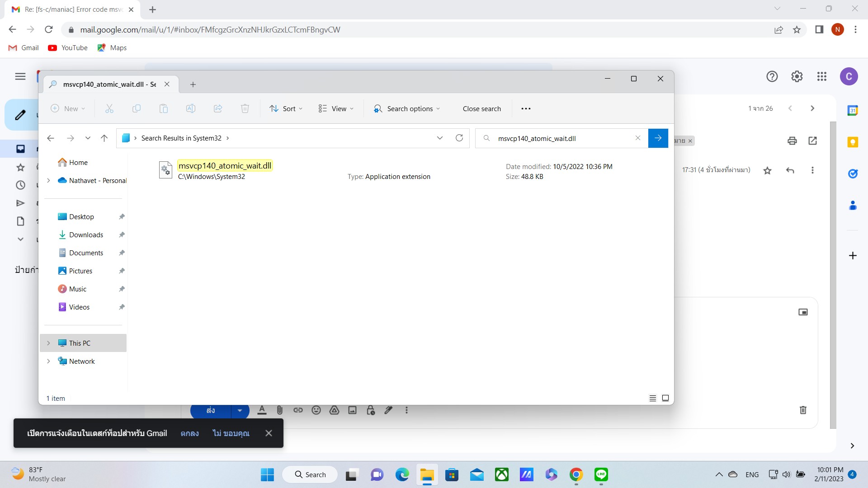Screen dimensions: 868x488
Task: Click ตกลง to enable Gmail desktop notifications
Action: (x=189, y=433)
